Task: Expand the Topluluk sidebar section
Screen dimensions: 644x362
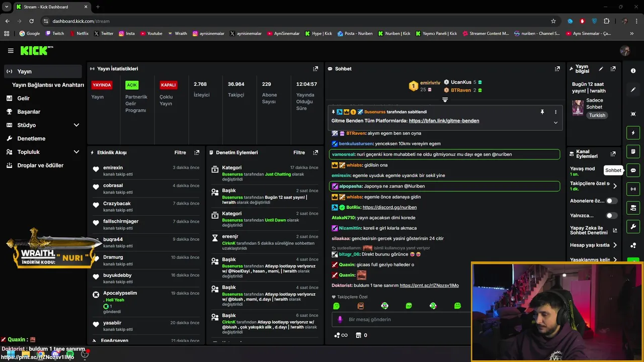Action: pos(76,152)
